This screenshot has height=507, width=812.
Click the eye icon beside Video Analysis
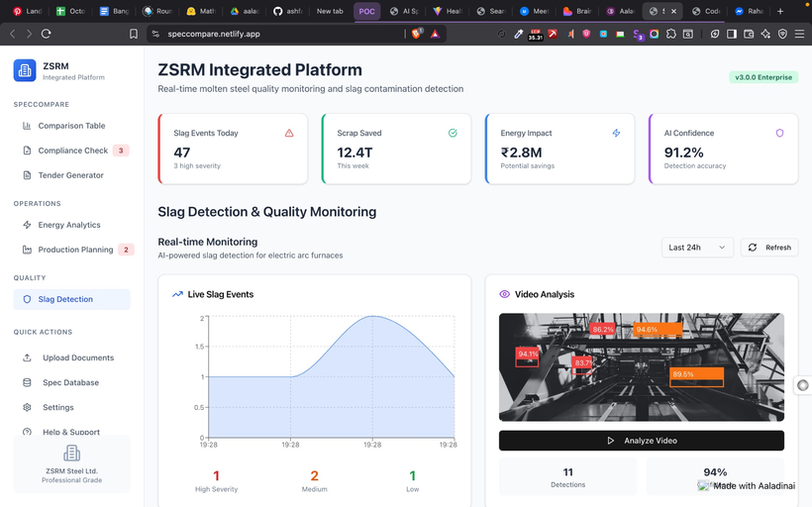pyautogui.click(x=504, y=294)
